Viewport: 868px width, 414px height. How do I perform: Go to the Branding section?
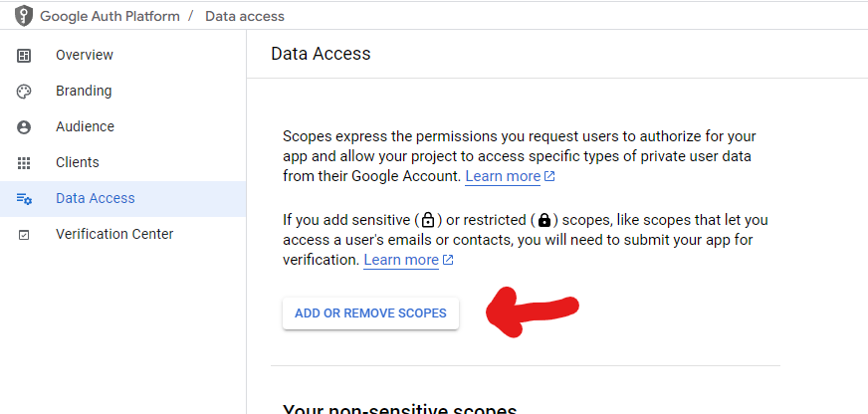click(x=84, y=91)
